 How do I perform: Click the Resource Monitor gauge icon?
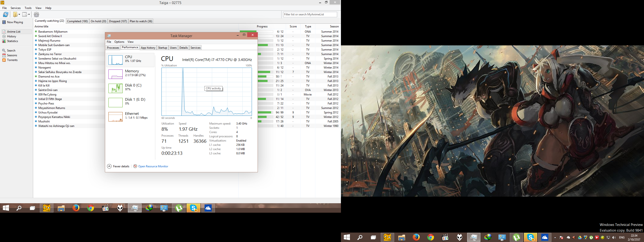click(135, 166)
